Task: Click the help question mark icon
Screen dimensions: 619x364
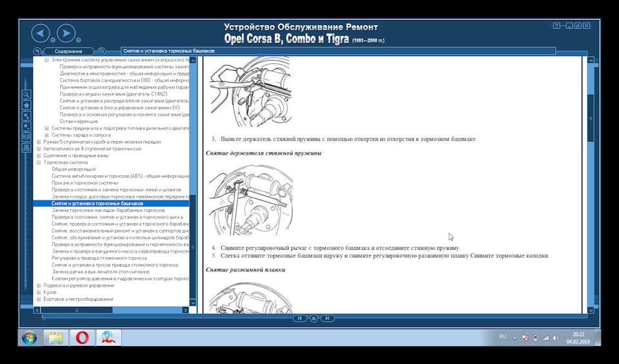Action: 556,26
